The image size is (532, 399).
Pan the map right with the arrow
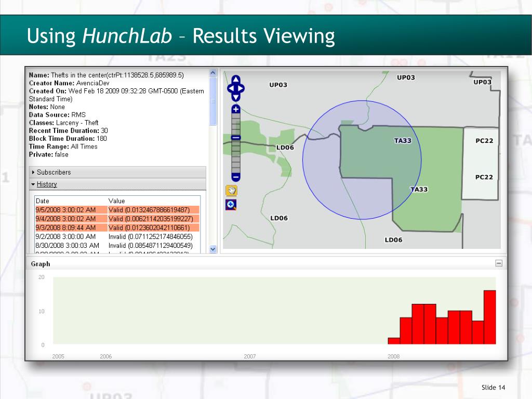click(x=241, y=88)
